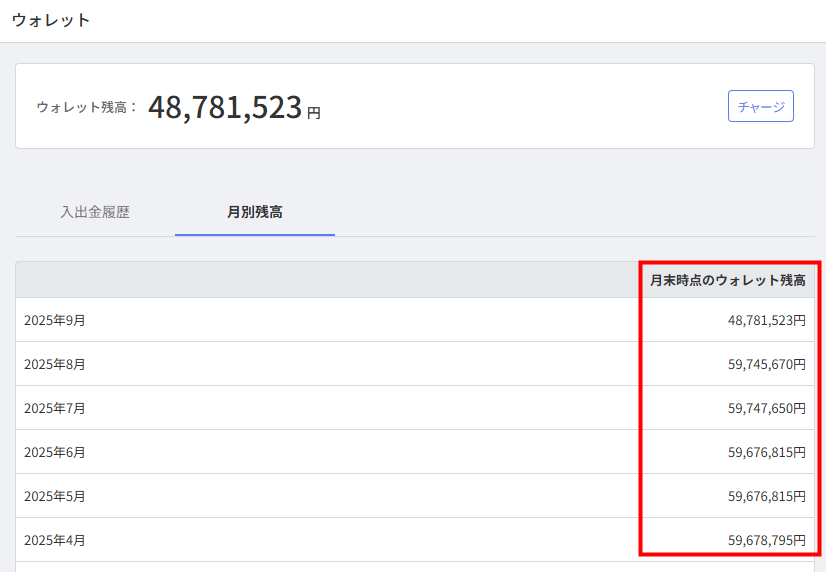826x572 pixels.
Task: Select the 2025年6月 row label
Action: 55,453
